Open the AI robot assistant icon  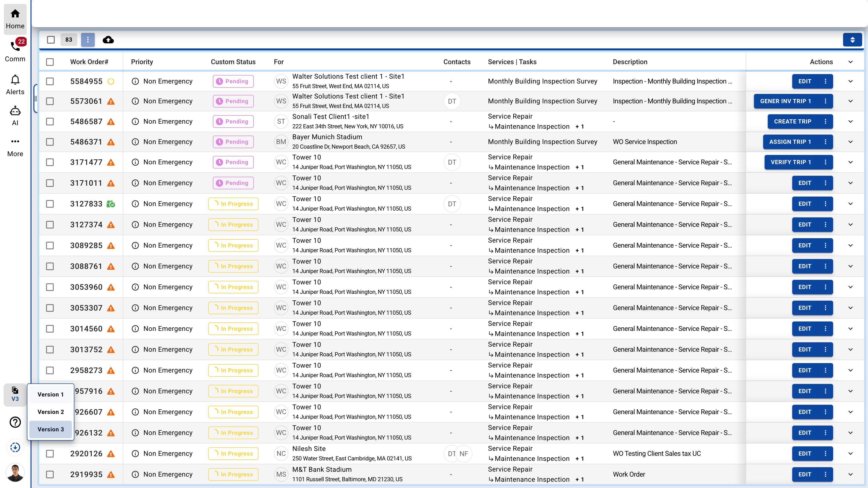[x=15, y=111]
